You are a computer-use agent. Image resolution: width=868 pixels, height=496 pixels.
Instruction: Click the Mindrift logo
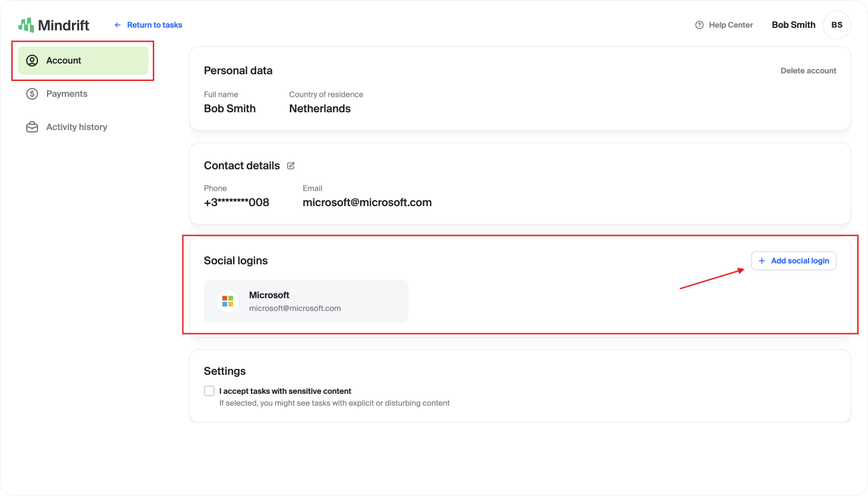pyautogui.click(x=54, y=24)
